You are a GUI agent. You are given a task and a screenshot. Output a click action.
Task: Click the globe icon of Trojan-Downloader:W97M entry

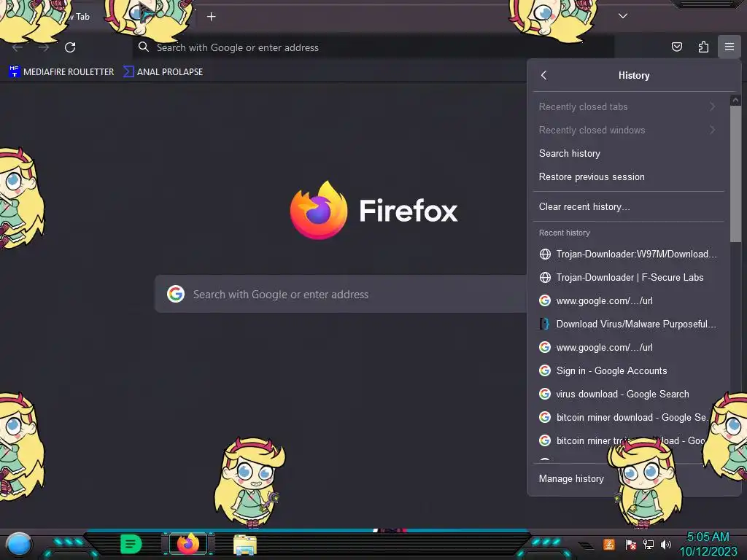tap(545, 254)
